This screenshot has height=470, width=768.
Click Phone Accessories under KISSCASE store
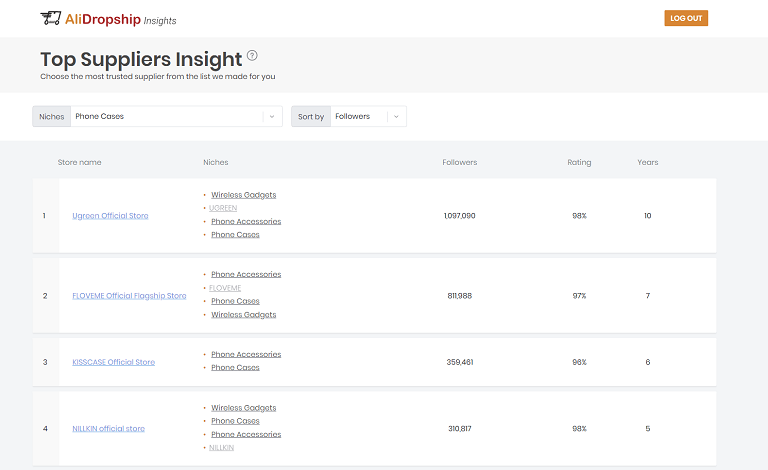pyautogui.click(x=245, y=354)
